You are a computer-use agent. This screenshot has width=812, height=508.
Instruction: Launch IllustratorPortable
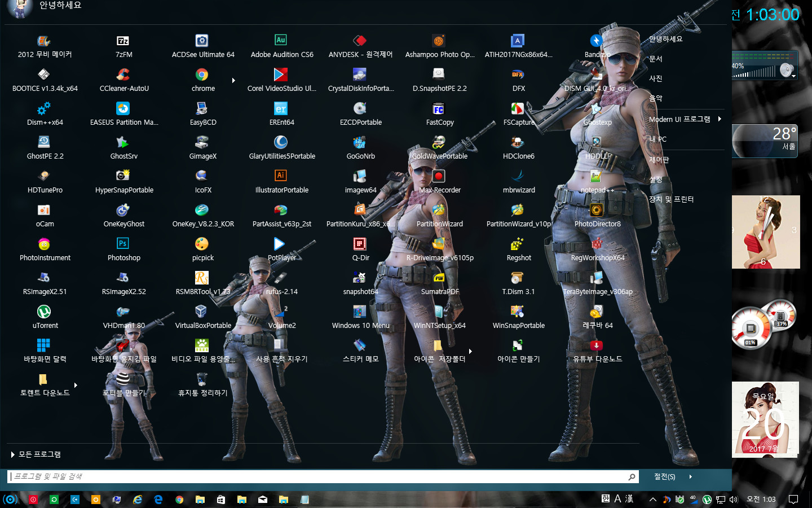[282, 182]
